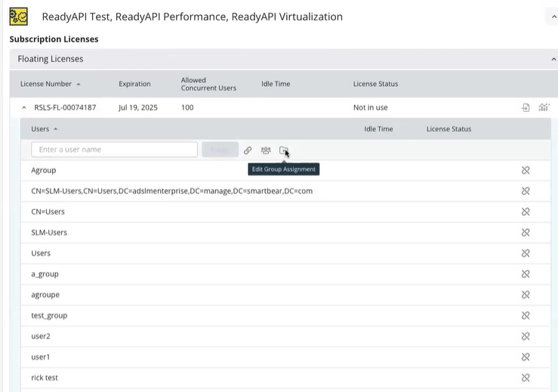Collapse the Floating Licenses section
The height and width of the screenshot is (392, 558).
click(553, 59)
